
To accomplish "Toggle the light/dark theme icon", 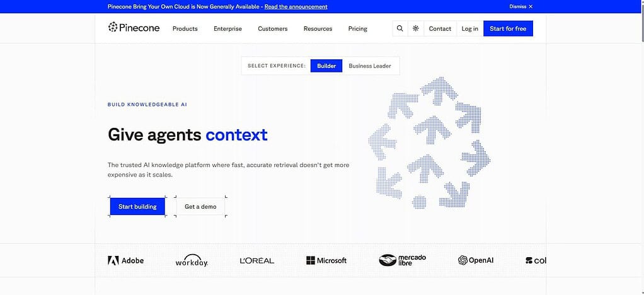I will tap(416, 28).
